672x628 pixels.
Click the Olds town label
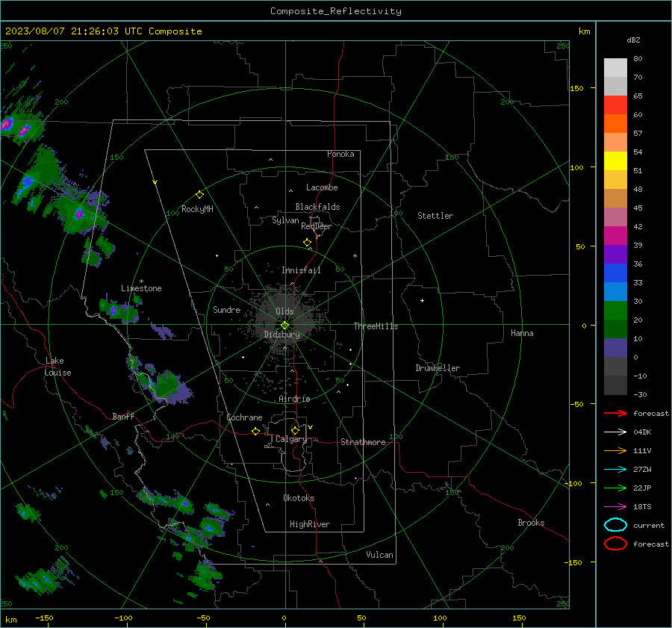pyautogui.click(x=284, y=311)
